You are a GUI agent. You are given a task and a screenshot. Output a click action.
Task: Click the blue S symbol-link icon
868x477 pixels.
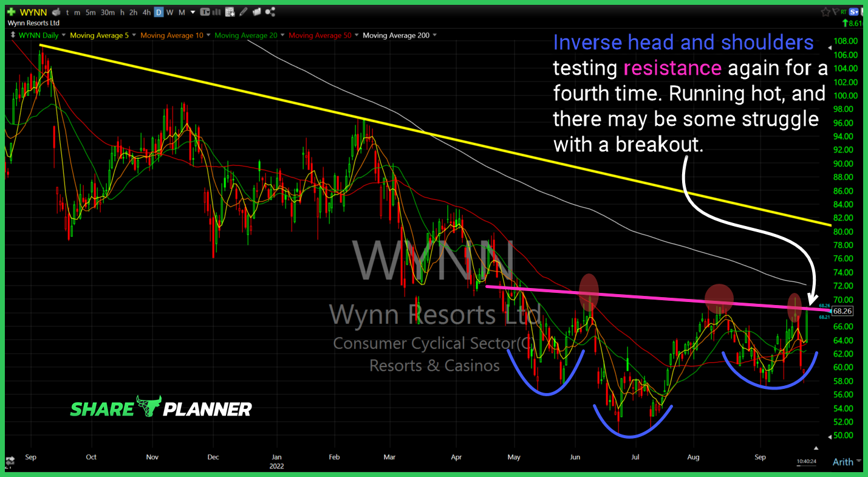pyautogui.click(x=853, y=12)
